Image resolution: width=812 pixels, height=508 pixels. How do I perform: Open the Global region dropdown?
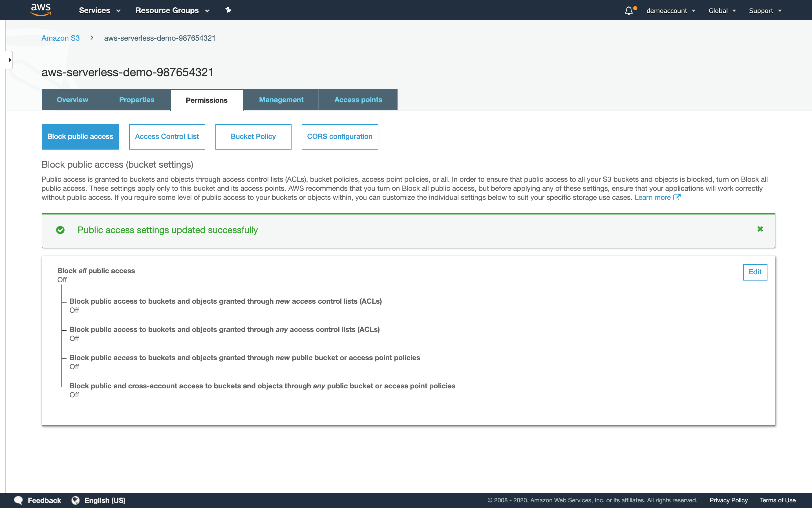(x=722, y=11)
